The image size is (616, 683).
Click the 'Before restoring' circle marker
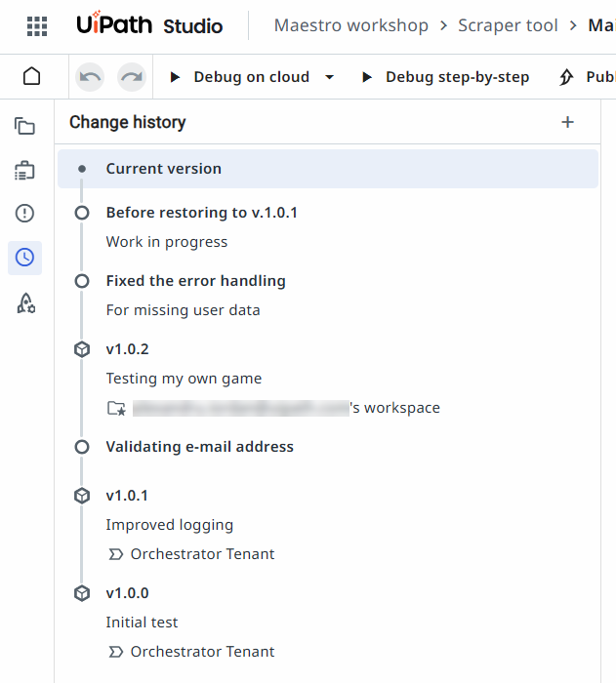(x=82, y=213)
